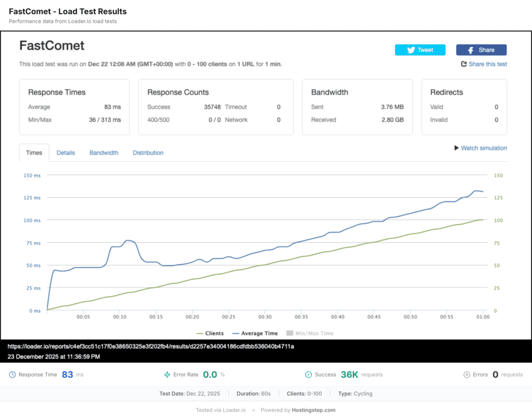Click the X circle icon beside Errors

click(467, 374)
